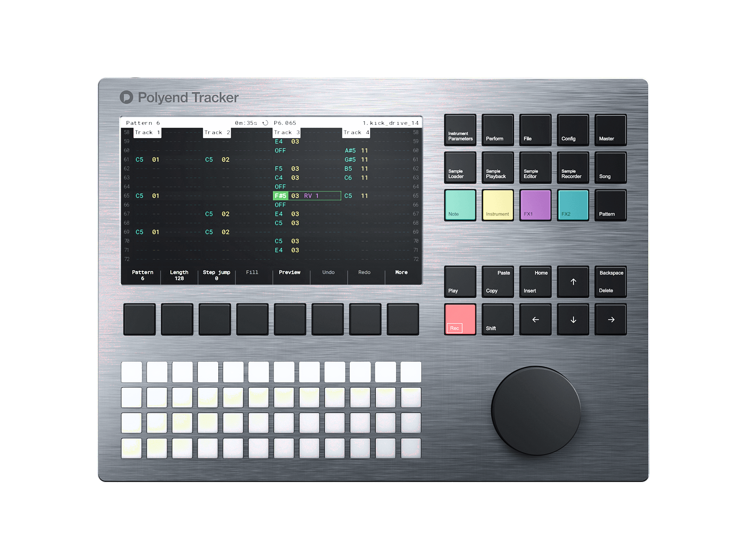Select the green Note button
747x560 pixels.
[x=460, y=205]
